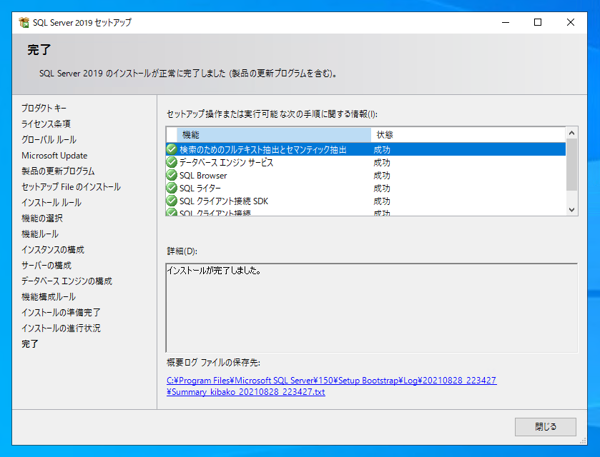Click 成功 status for SQL ライター
The width and height of the screenshot is (600, 457).
tap(382, 188)
